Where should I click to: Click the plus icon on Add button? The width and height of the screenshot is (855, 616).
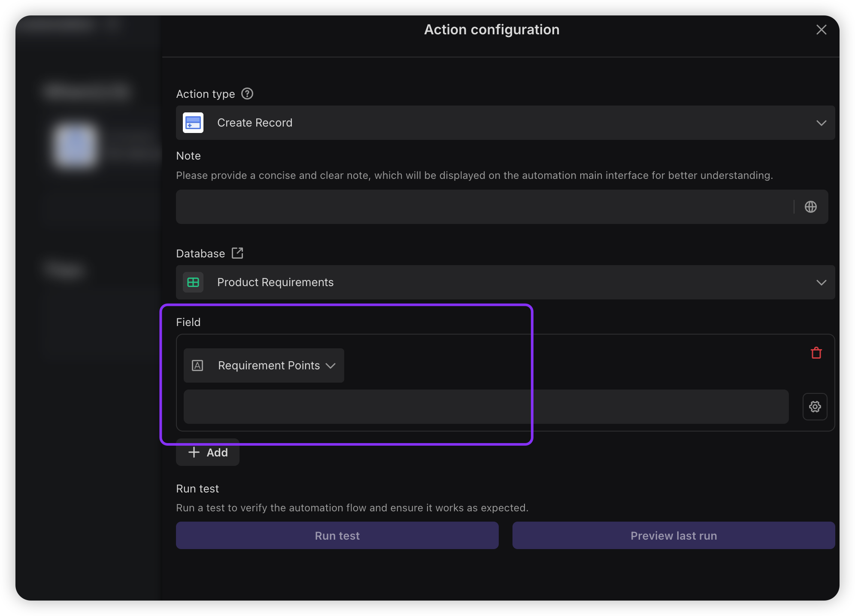194,452
